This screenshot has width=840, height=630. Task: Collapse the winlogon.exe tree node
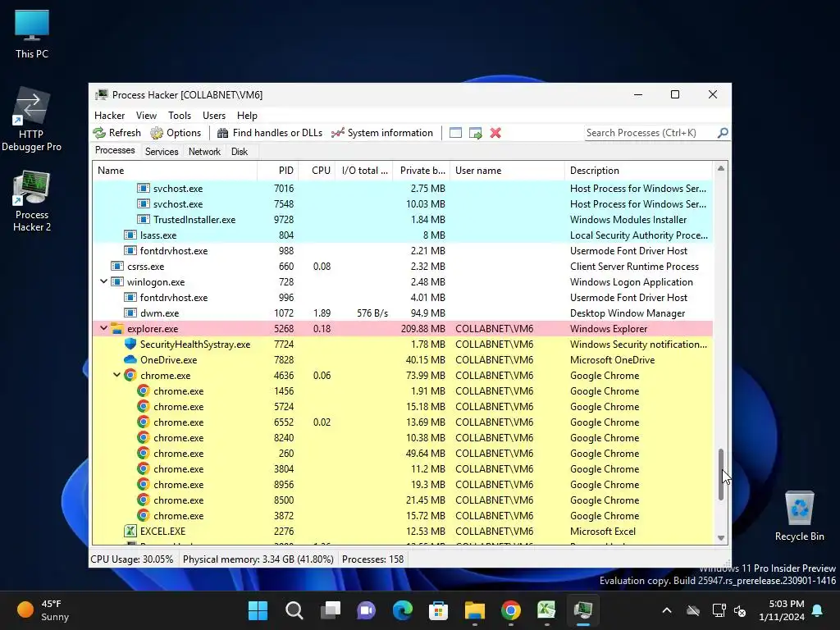click(x=104, y=281)
